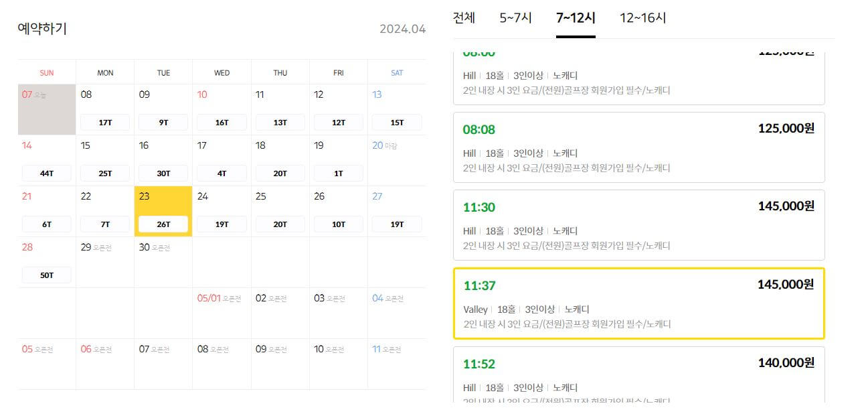Select April 10 on the calendar
This screenshot has height=420, width=868.
202,94
